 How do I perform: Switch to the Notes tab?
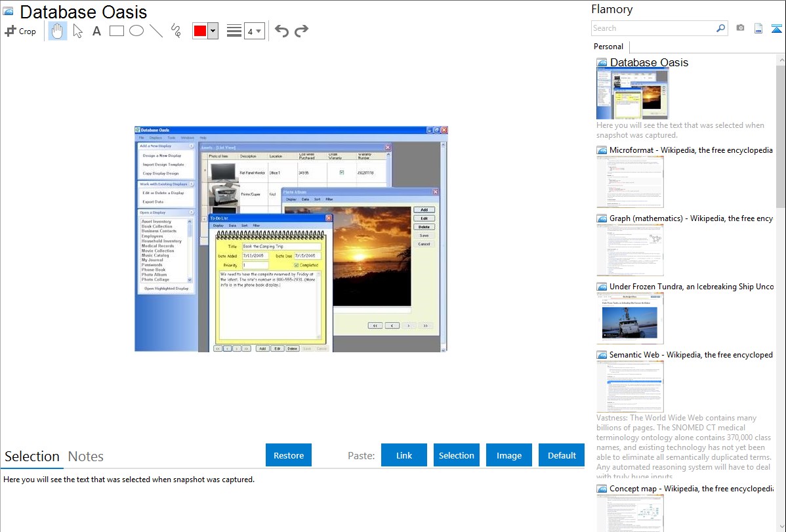click(86, 457)
